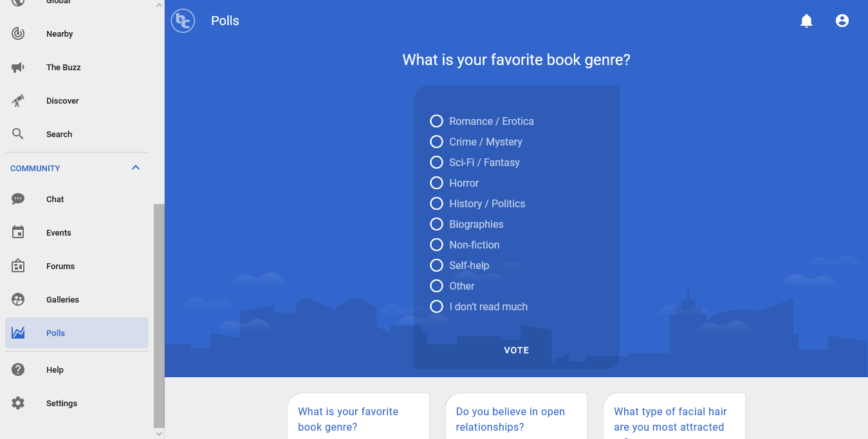The image size is (868, 439).
Task: Open the Galleries icon in sidebar
Action: [x=18, y=299]
